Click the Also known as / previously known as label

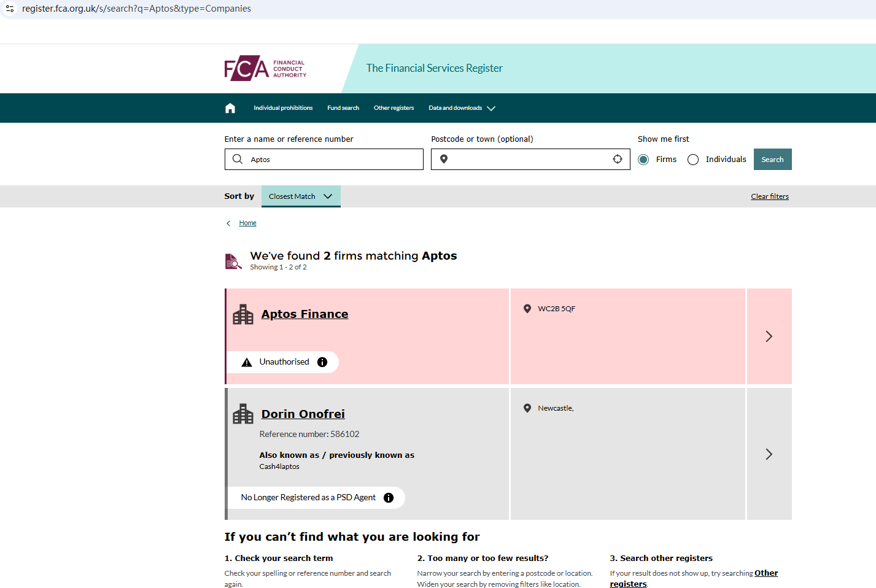click(x=337, y=455)
